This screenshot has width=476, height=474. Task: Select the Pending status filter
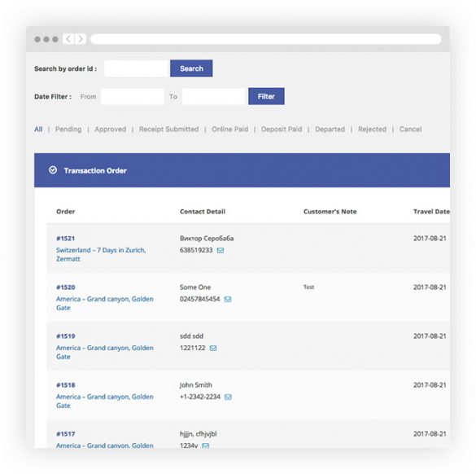68,129
